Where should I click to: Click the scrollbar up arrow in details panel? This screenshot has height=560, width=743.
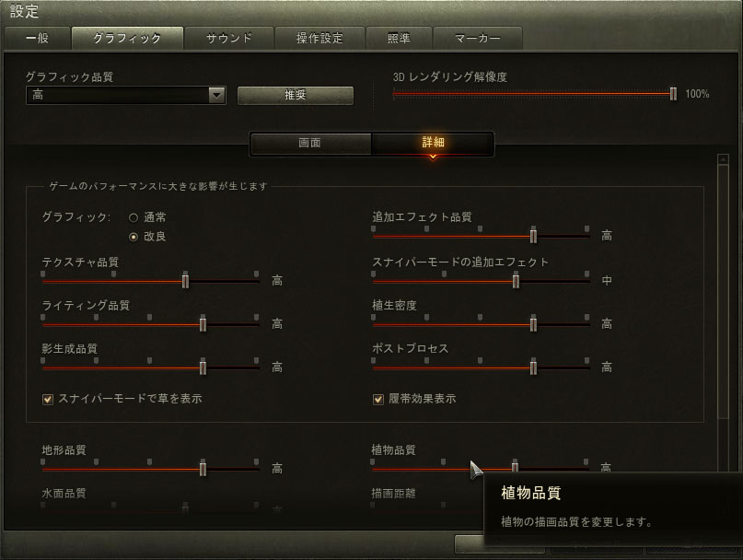point(723,159)
